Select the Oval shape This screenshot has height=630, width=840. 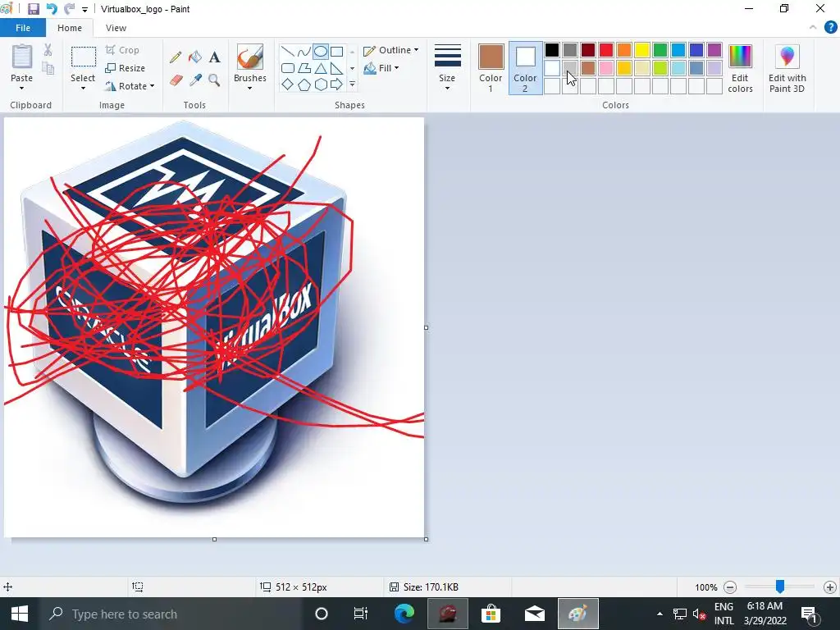tap(321, 52)
